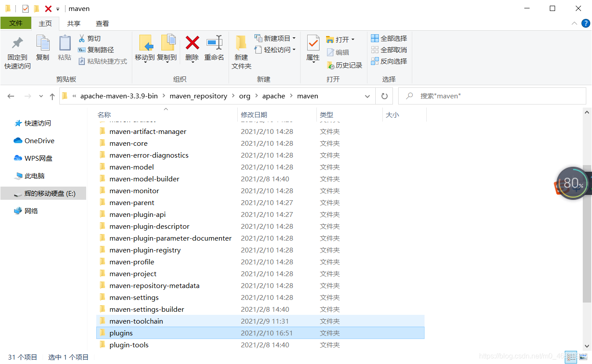The width and height of the screenshot is (592, 364).
Task: Open recent locations dropdown arrow
Action: tap(41, 96)
